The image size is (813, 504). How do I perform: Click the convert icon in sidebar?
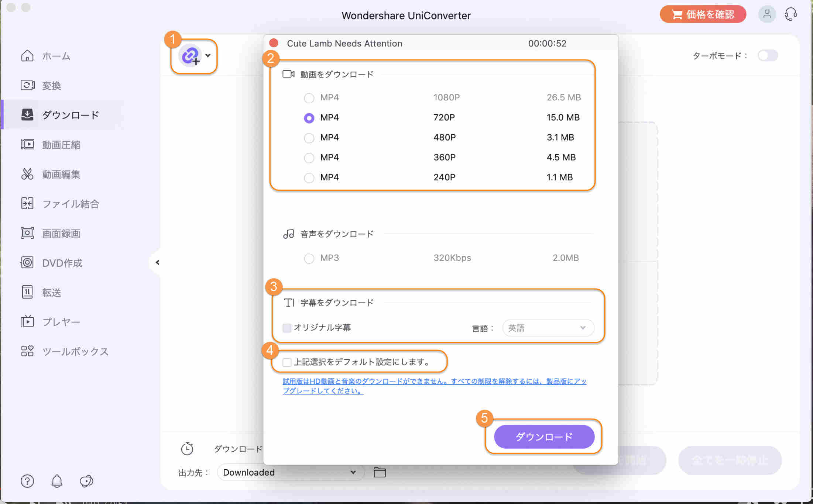point(27,86)
